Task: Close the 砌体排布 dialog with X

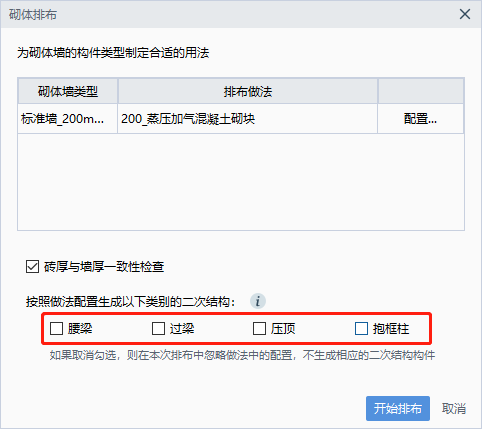Action: [465, 14]
